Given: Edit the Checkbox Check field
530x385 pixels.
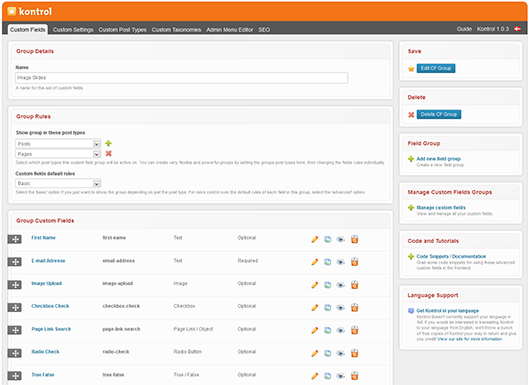Looking at the screenshot, I should click(x=315, y=308).
